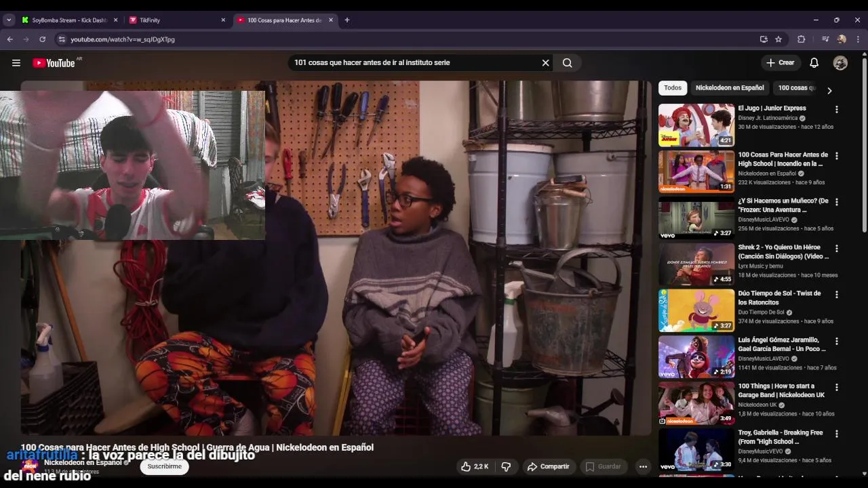Open the Coco Un Poco Loco thumbnail
Image resolution: width=868 pixels, height=488 pixels.
696,357
